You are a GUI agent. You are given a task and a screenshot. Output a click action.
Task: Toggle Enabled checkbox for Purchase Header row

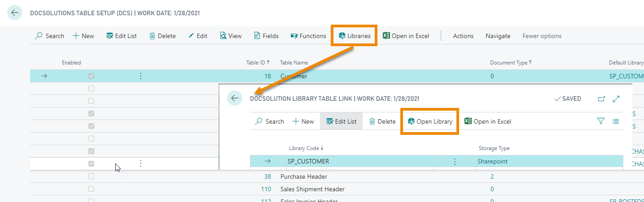point(92,176)
